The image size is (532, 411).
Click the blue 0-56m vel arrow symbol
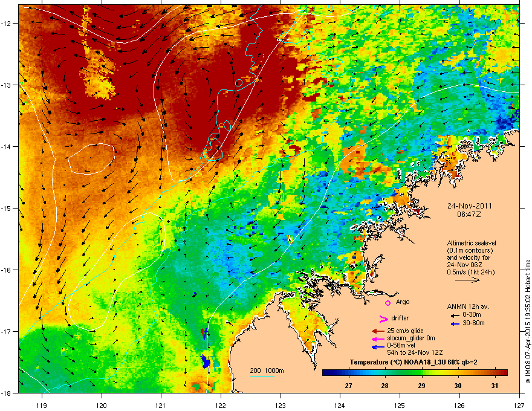click(x=378, y=347)
